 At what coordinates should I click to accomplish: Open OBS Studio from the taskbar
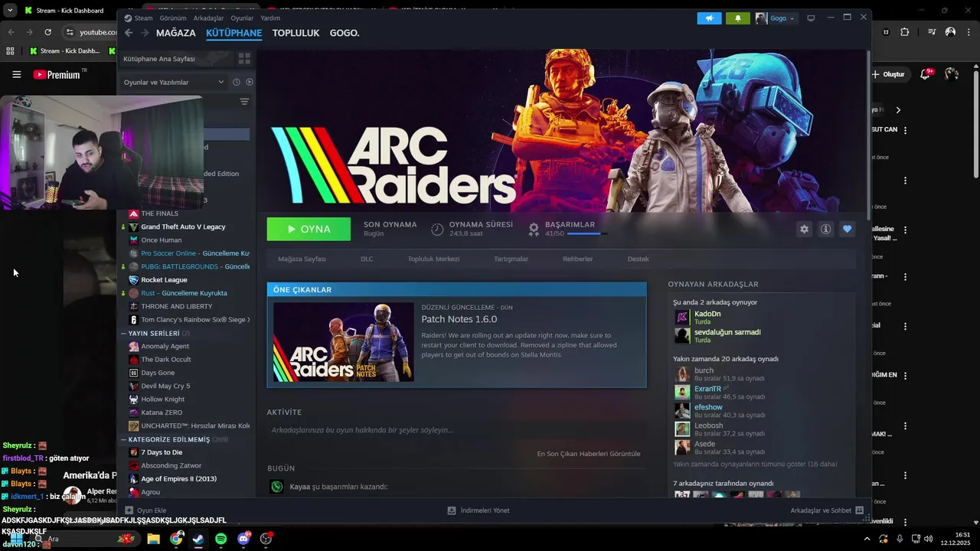pos(266,539)
